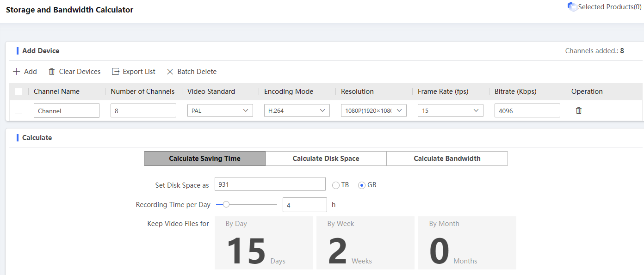Click the Clear Devices trash icon
The width and height of the screenshot is (644, 275).
pos(52,72)
